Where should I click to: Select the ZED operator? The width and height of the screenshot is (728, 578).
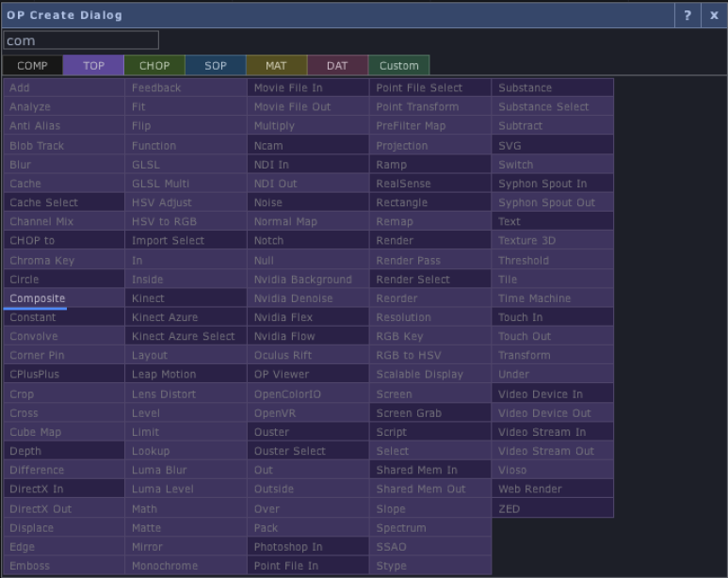553,509
